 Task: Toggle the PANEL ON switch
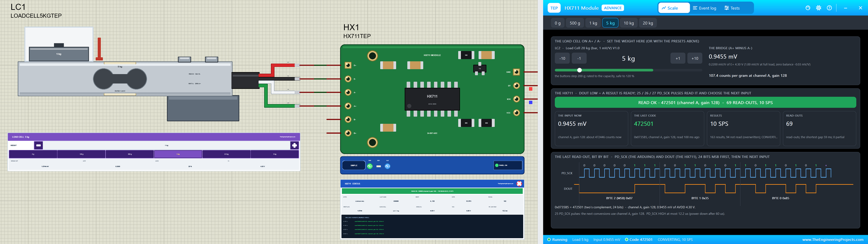pyautogui.click(x=508, y=165)
